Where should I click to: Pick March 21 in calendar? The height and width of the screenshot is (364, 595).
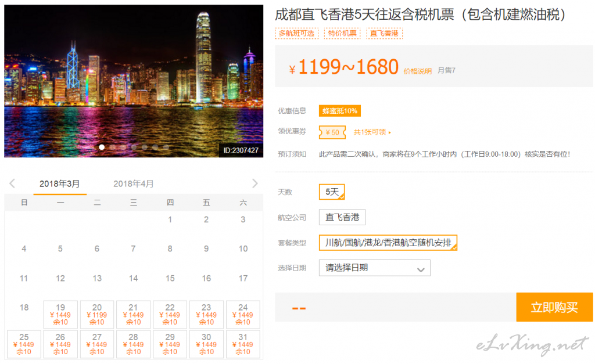[133, 314]
